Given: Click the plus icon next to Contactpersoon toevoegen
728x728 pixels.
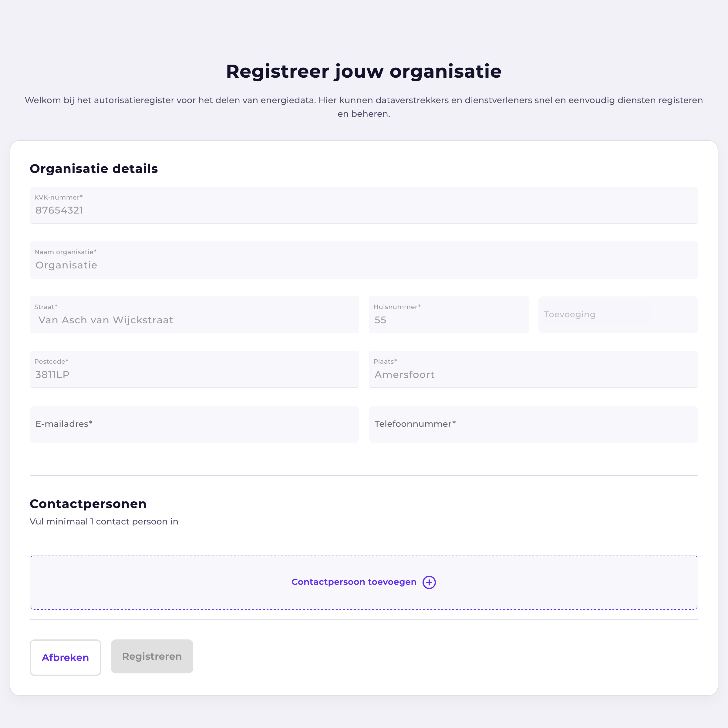Looking at the screenshot, I should click(x=429, y=582).
